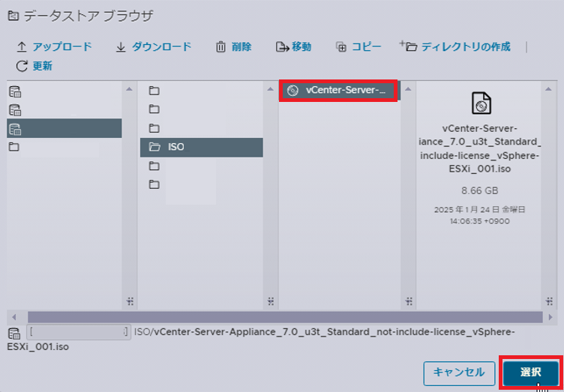Click the ダウンロード download button
The height and width of the screenshot is (392, 564).
(x=154, y=47)
